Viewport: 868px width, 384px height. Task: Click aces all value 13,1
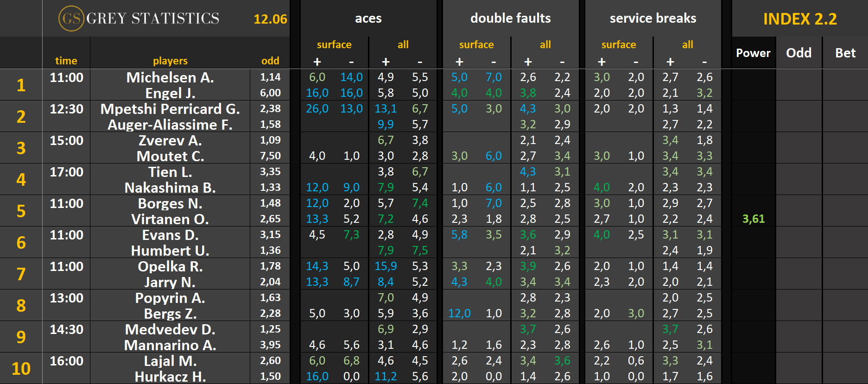(386, 109)
